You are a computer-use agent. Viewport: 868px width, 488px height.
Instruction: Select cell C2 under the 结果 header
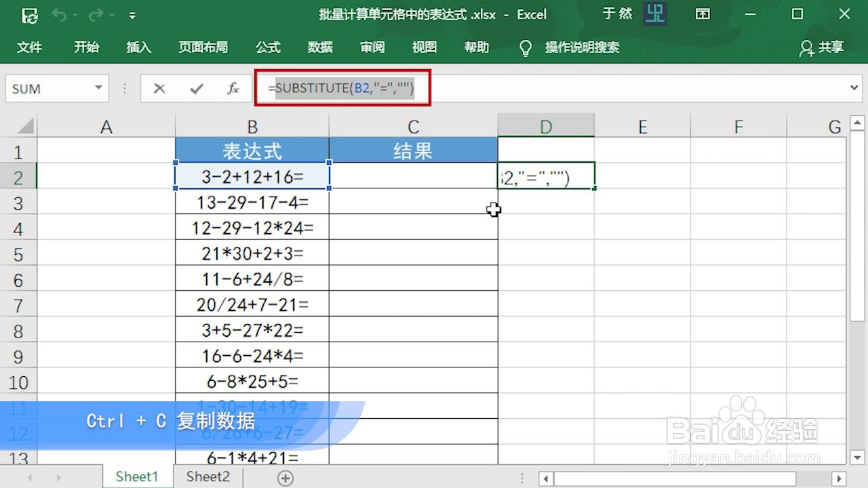pyautogui.click(x=413, y=176)
